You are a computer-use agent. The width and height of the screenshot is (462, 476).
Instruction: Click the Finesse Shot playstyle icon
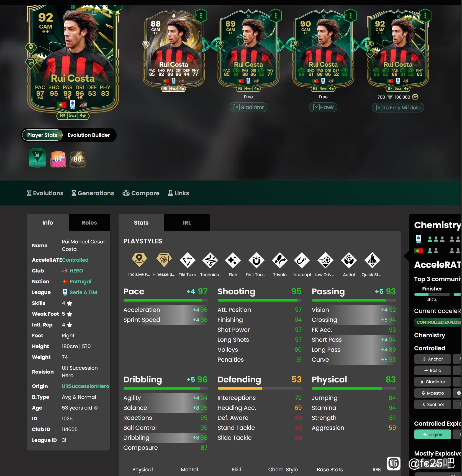coord(164,260)
